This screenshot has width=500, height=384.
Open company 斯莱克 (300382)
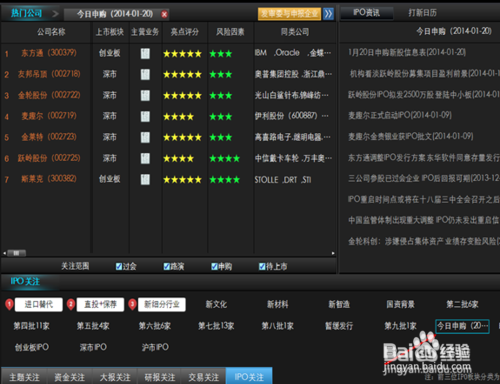point(49,179)
